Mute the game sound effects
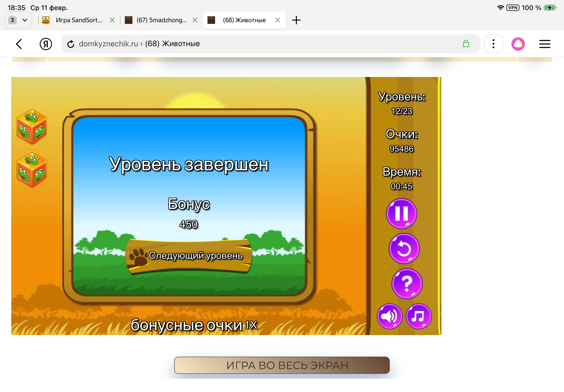The height and width of the screenshot is (392, 564). tap(389, 317)
